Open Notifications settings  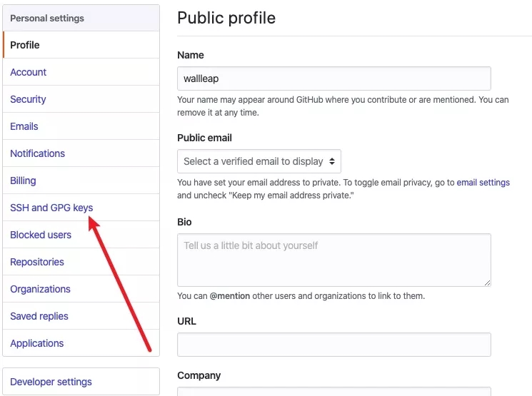pos(37,153)
